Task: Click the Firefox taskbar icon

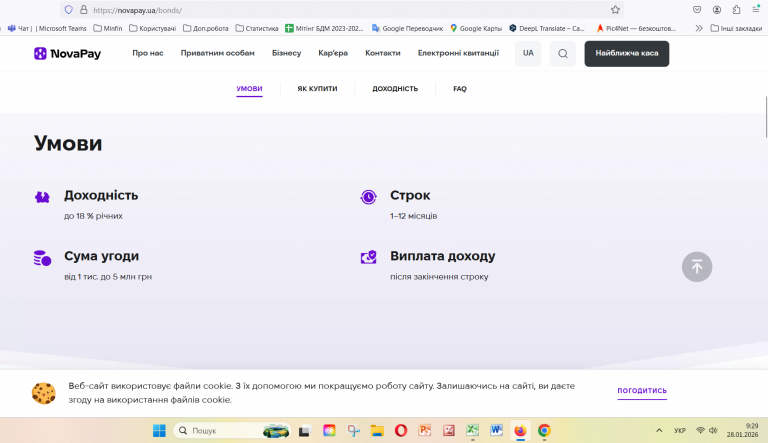Action: coord(520,431)
